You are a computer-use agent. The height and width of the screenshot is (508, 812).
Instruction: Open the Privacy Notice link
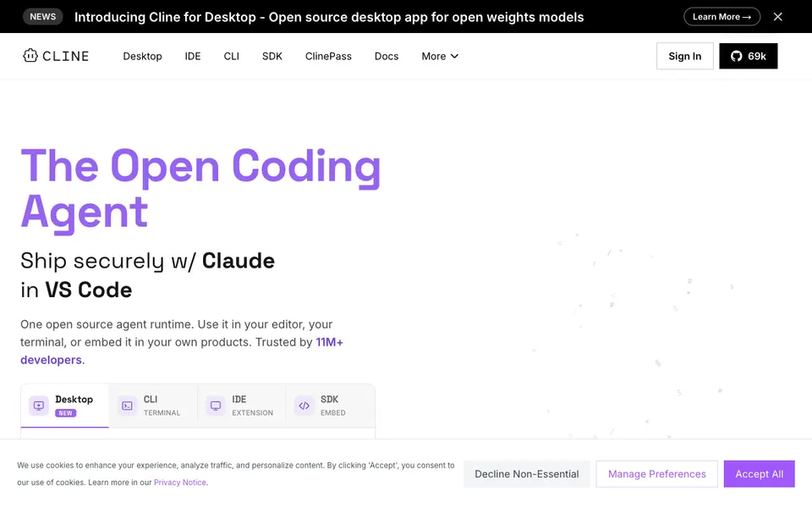click(179, 482)
